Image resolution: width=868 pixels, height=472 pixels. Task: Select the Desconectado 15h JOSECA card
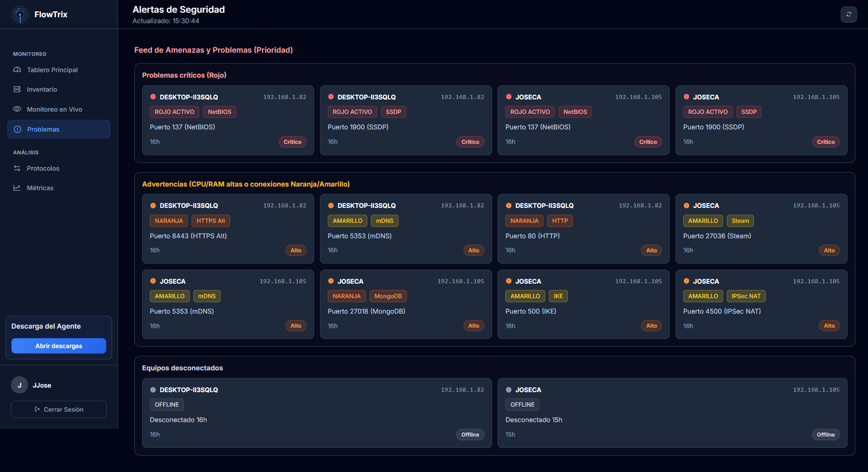click(672, 413)
